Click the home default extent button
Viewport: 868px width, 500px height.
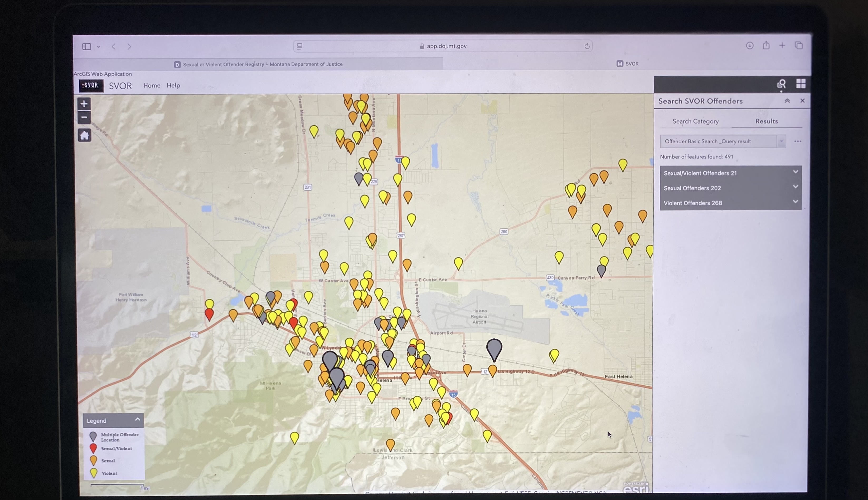[x=85, y=135]
